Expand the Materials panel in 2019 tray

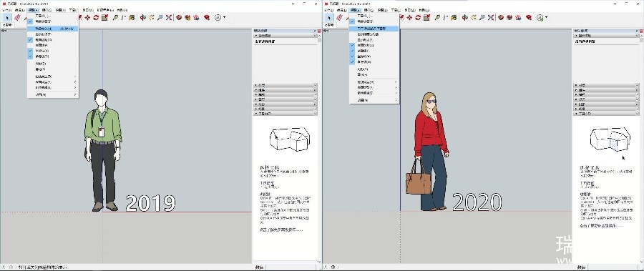286,85
